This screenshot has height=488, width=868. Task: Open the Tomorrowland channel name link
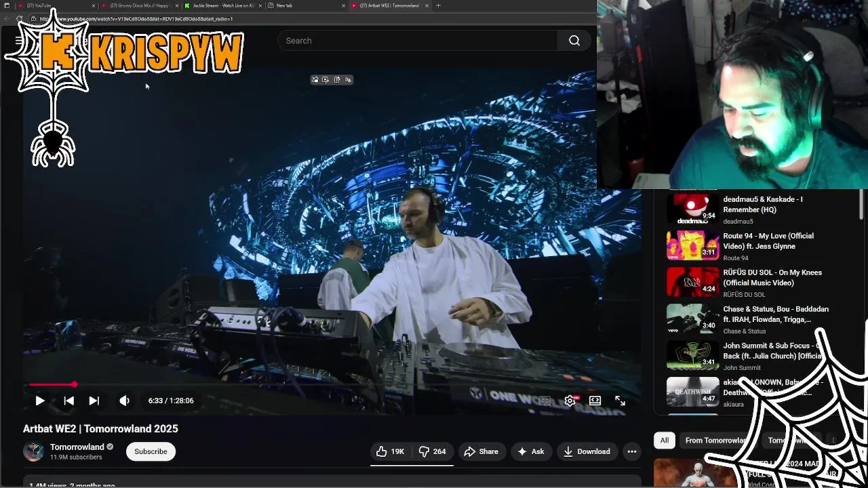tap(77, 447)
